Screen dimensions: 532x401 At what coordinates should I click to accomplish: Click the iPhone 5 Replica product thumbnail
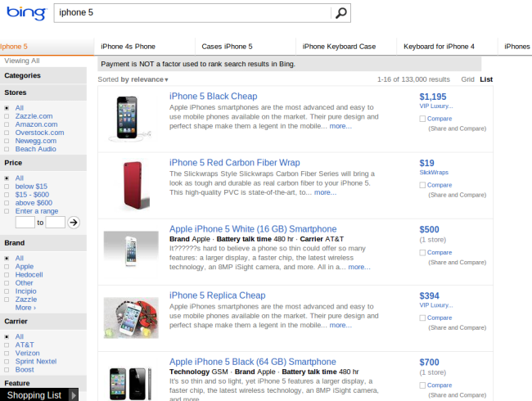point(131,318)
